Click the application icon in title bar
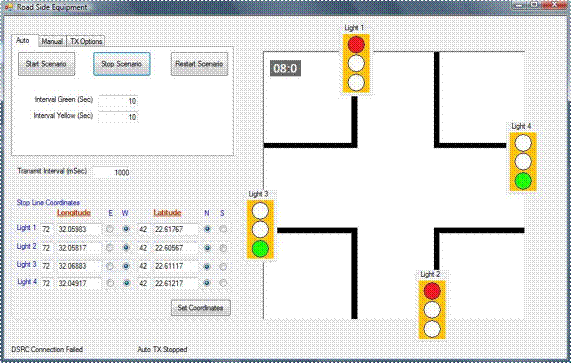This screenshot has height=363, width=571. [x=8, y=7]
